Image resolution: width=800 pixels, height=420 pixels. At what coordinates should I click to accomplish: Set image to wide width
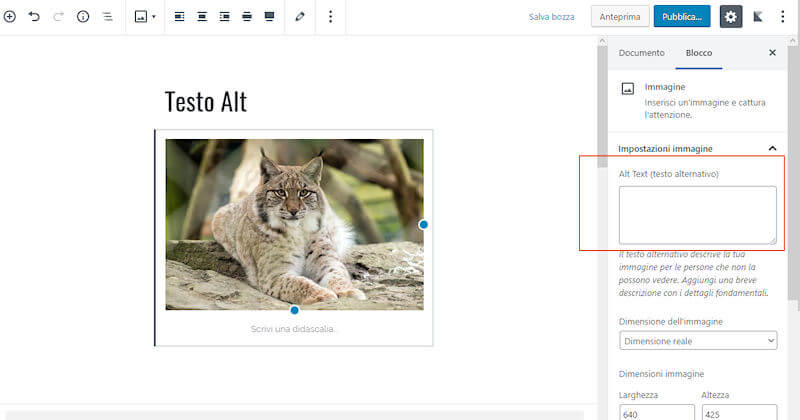(x=247, y=17)
